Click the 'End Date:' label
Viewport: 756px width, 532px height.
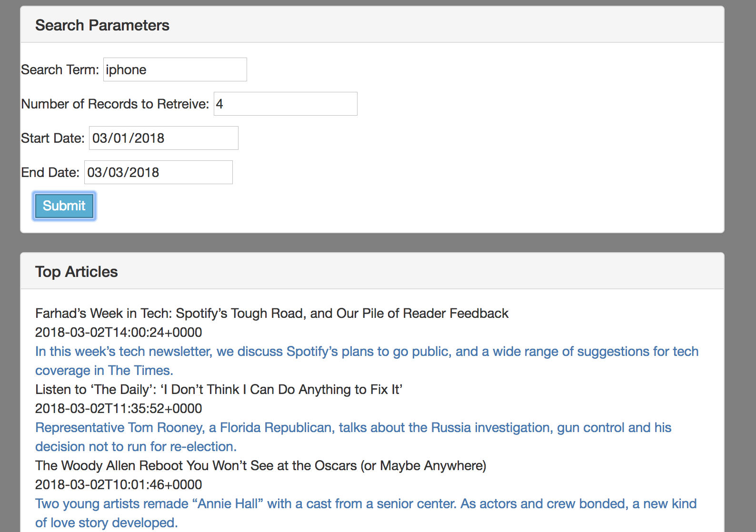tap(50, 173)
